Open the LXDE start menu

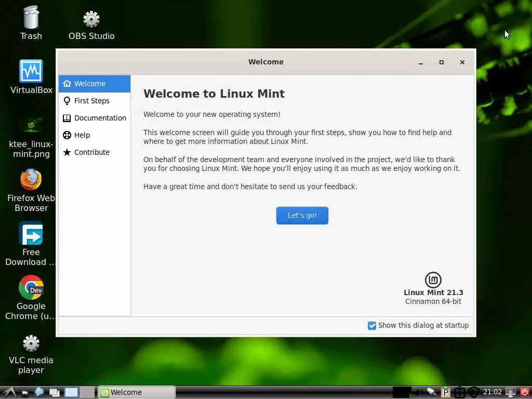pos(9,393)
